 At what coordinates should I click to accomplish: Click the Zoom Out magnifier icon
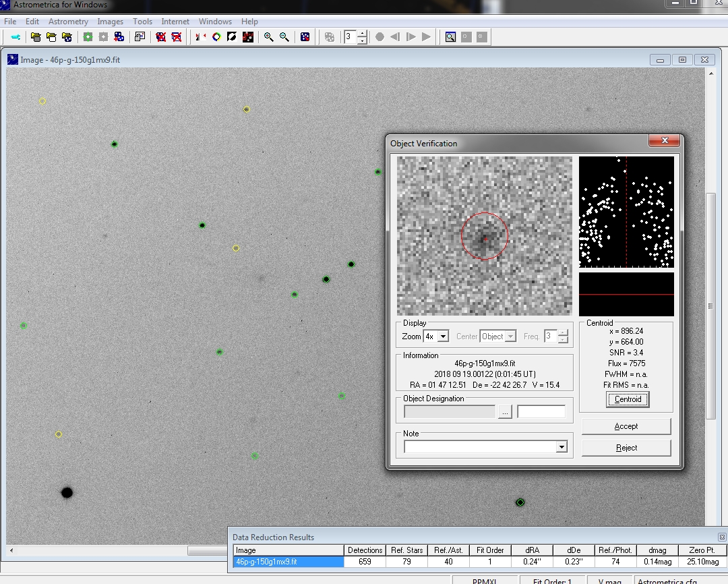click(x=284, y=37)
